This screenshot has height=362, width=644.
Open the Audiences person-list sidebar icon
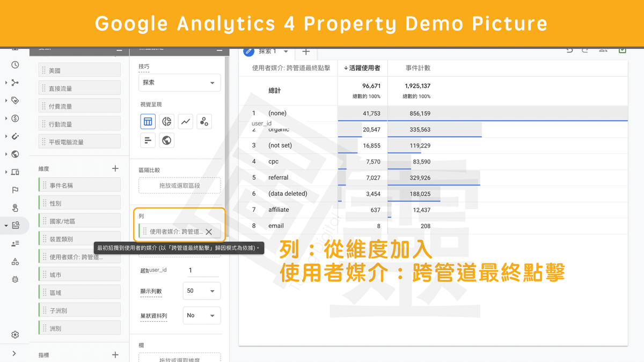coord(15,243)
